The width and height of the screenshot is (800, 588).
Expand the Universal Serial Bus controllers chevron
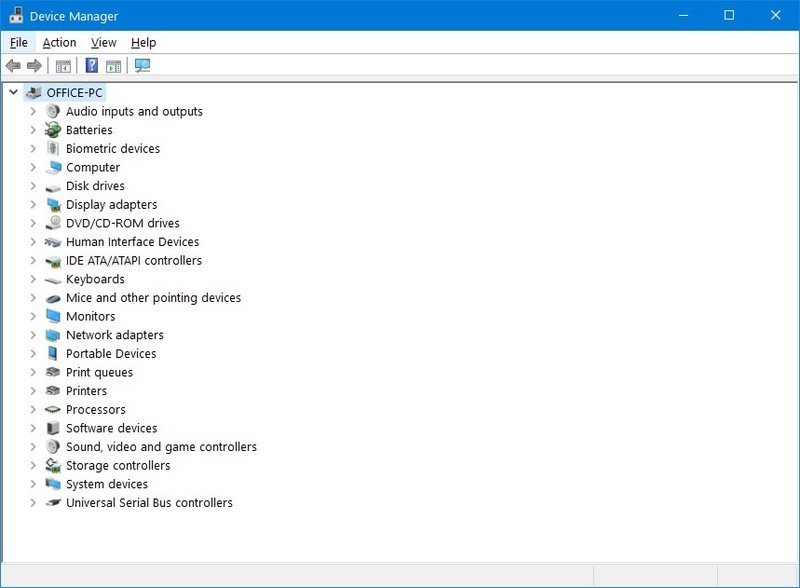(x=33, y=503)
